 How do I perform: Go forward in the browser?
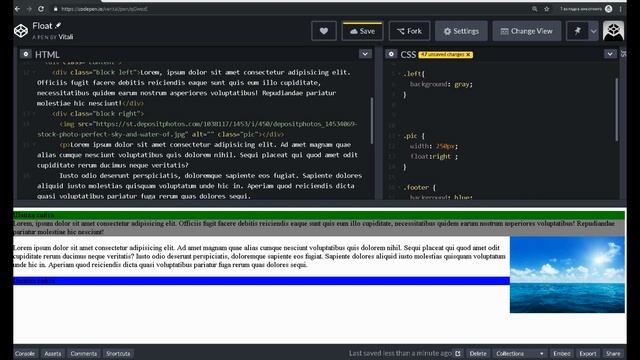pos(29,9)
